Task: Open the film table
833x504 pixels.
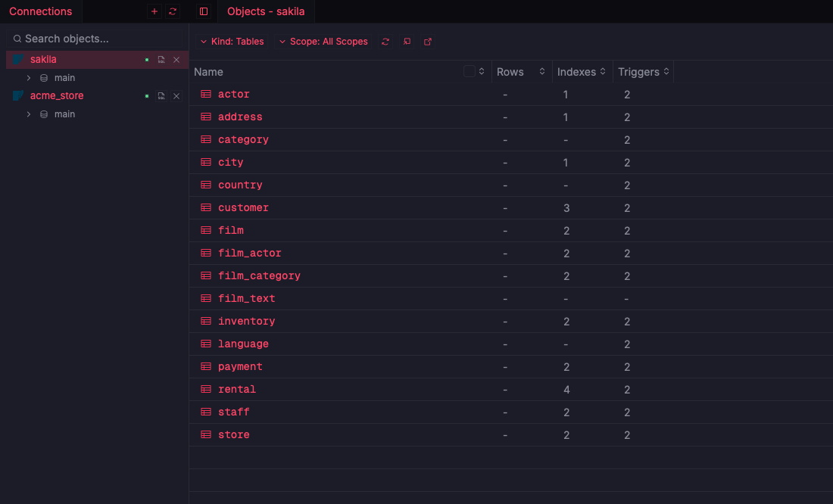Action: 231,231
